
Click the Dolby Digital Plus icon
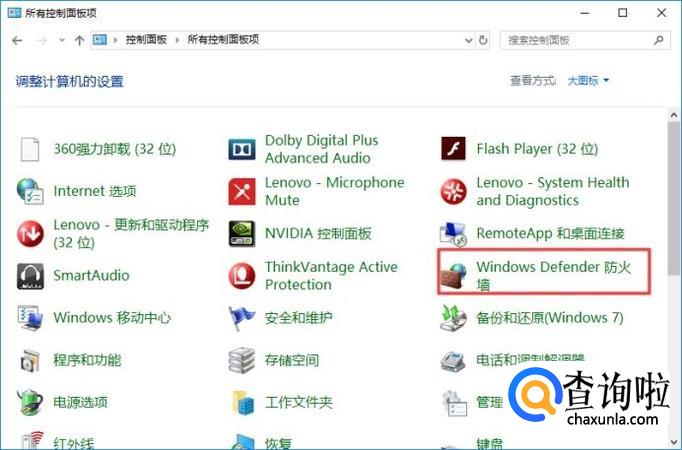(242, 149)
